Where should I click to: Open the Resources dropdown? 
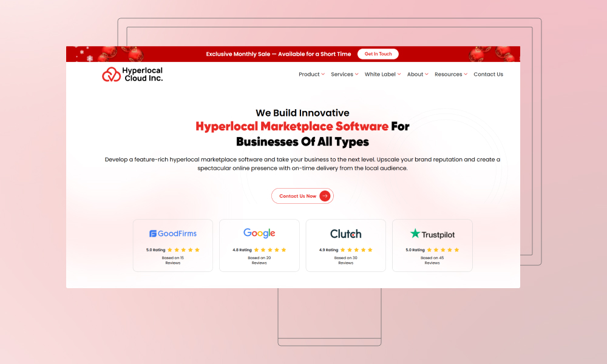pyautogui.click(x=449, y=74)
